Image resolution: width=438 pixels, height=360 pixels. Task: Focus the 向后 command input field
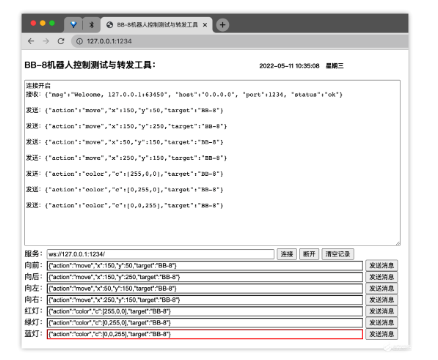click(205, 277)
